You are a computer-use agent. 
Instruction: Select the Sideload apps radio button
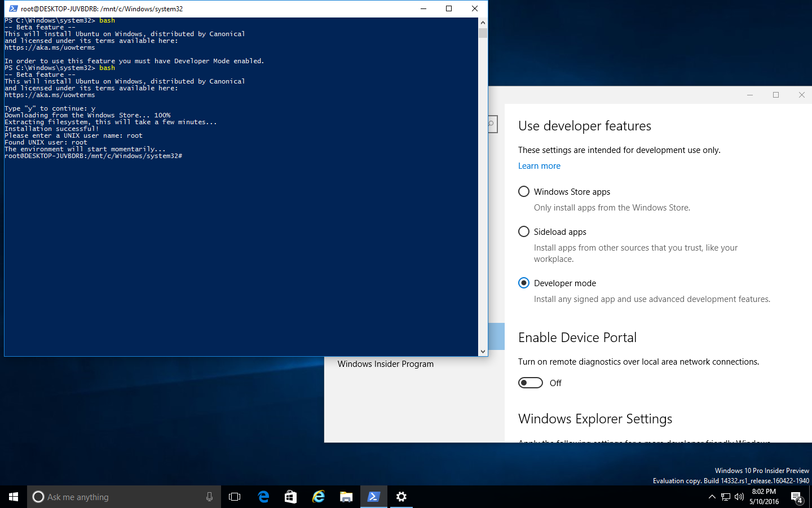(523, 231)
